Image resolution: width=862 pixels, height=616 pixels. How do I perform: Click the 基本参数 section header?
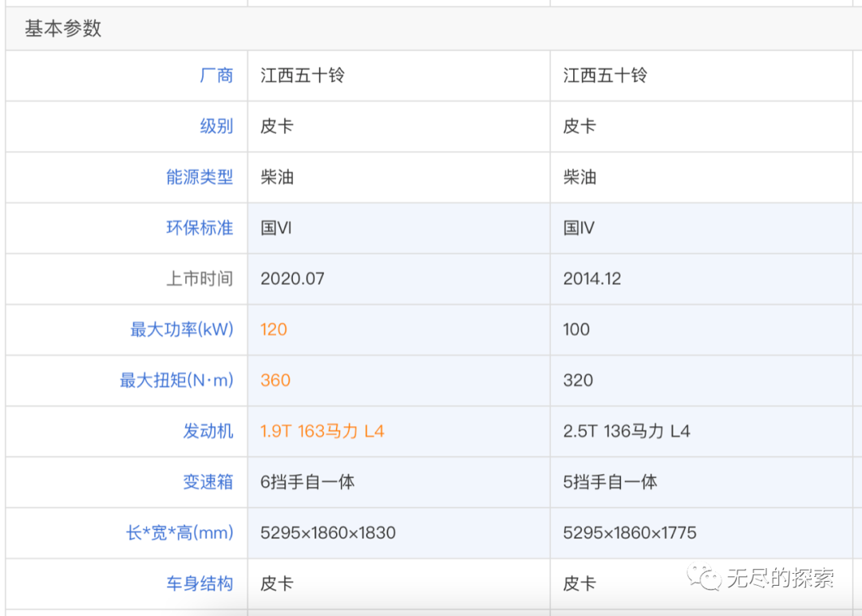tap(63, 29)
